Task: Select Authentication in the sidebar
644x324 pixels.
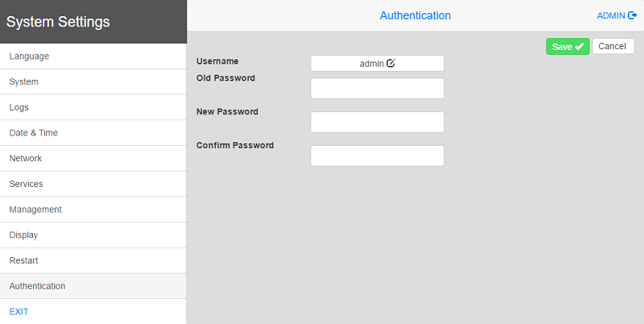Action: [x=93, y=286]
